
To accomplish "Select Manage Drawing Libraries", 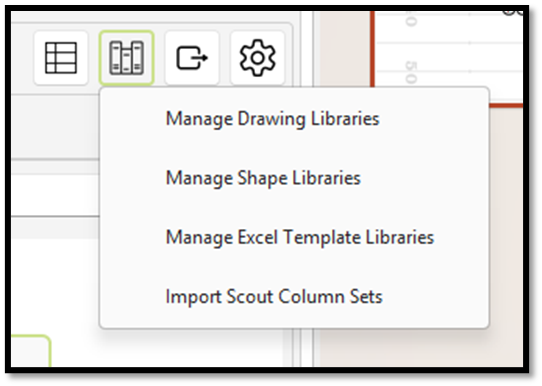I will pos(273,119).
